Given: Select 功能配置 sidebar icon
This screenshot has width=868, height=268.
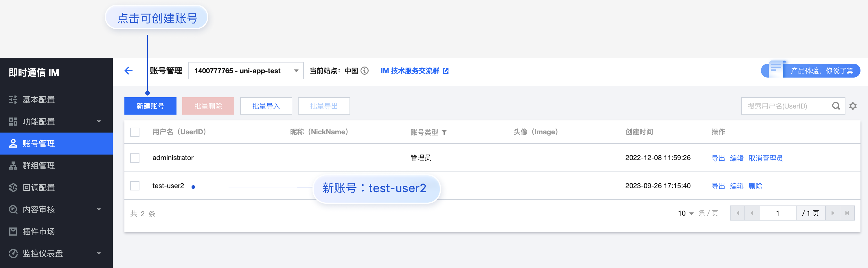Looking at the screenshot, I should [x=14, y=121].
